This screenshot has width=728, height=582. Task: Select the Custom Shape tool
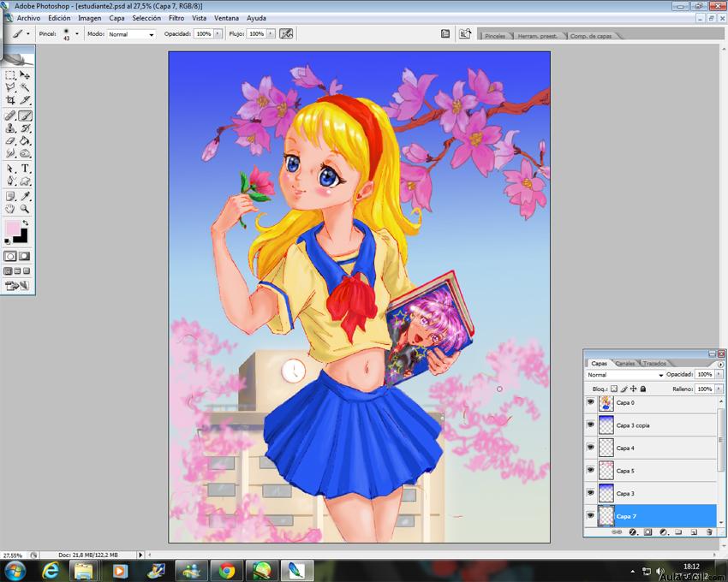[x=25, y=181]
